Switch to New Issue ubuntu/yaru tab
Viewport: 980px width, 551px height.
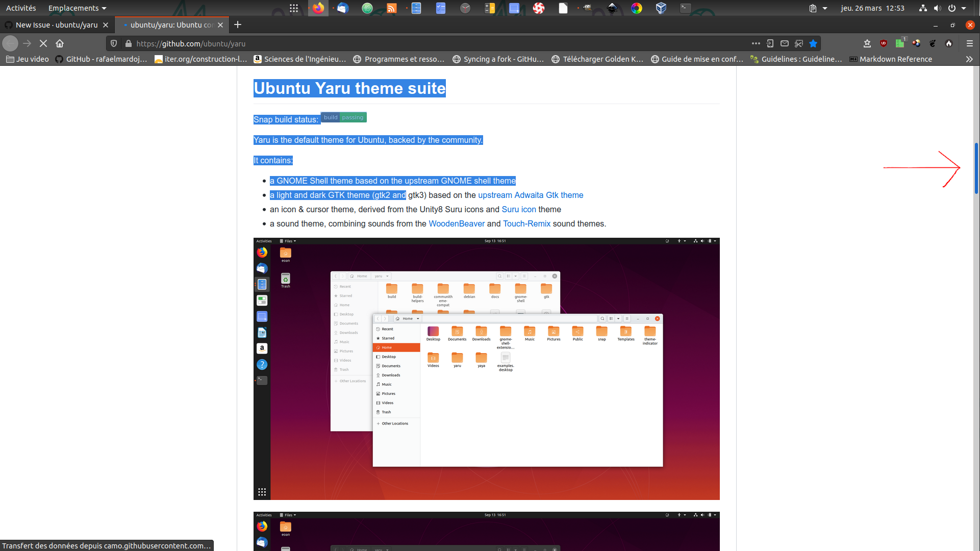pyautogui.click(x=56, y=25)
